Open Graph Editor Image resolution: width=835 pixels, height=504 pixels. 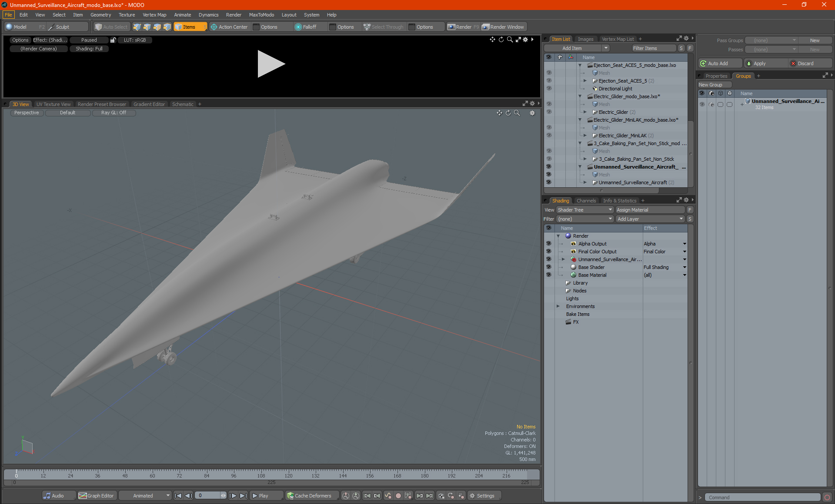coord(97,496)
